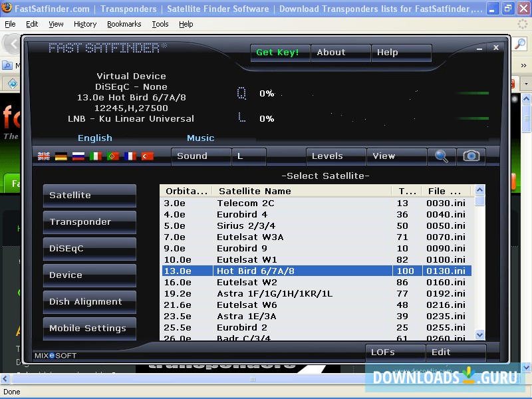Open browser File menu
Viewport: 532px width, 399px height.
[10, 24]
